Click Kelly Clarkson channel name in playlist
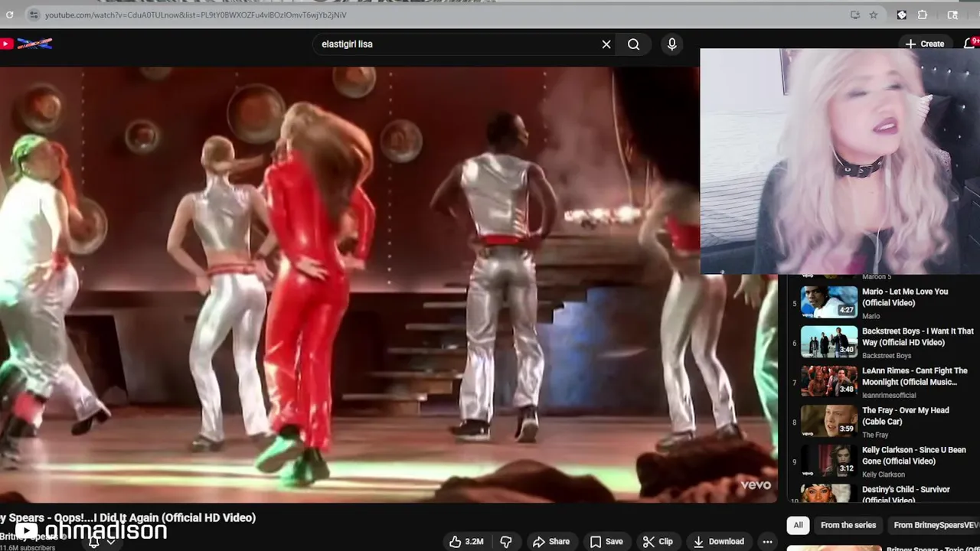The width and height of the screenshot is (980, 551). coord(884,474)
